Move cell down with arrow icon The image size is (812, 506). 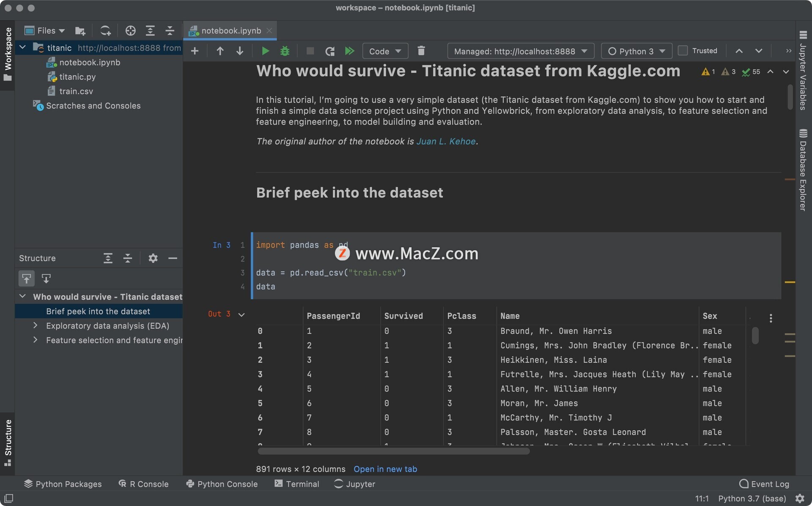pos(240,51)
